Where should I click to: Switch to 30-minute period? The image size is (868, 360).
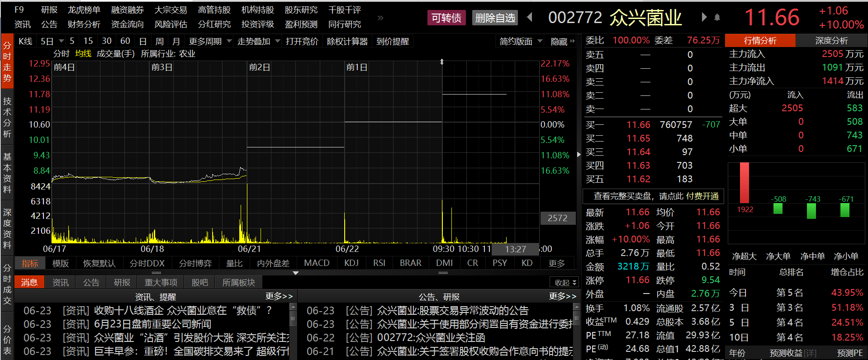(107, 41)
